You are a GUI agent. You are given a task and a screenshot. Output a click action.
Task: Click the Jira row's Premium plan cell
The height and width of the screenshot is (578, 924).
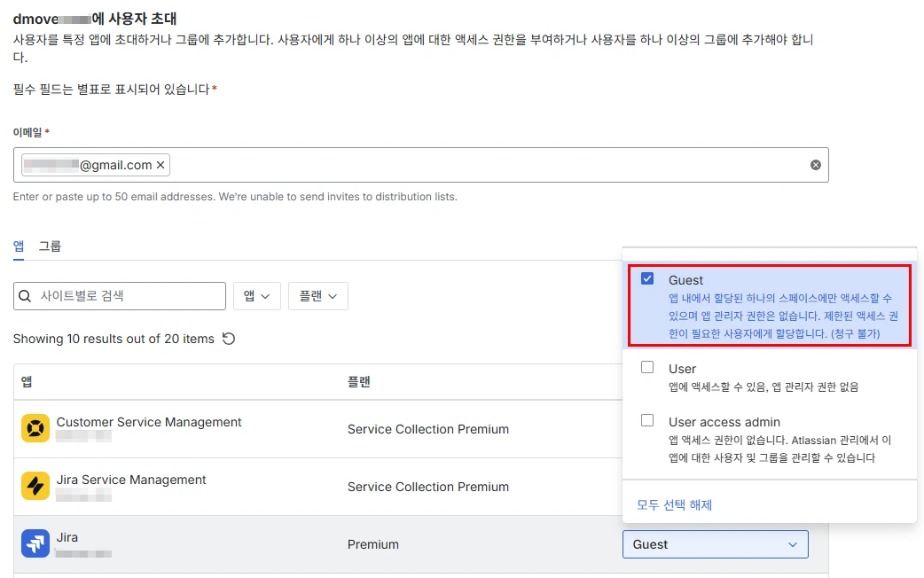coord(373,544)
